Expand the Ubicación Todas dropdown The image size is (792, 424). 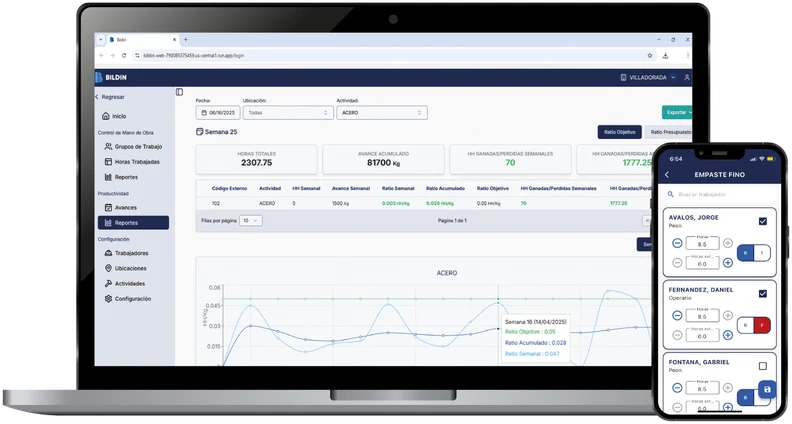[288, 113]
